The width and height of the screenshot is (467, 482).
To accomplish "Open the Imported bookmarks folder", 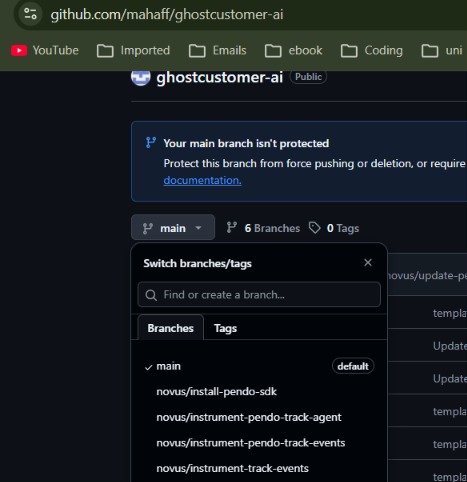I will click(x=133, y=50).
